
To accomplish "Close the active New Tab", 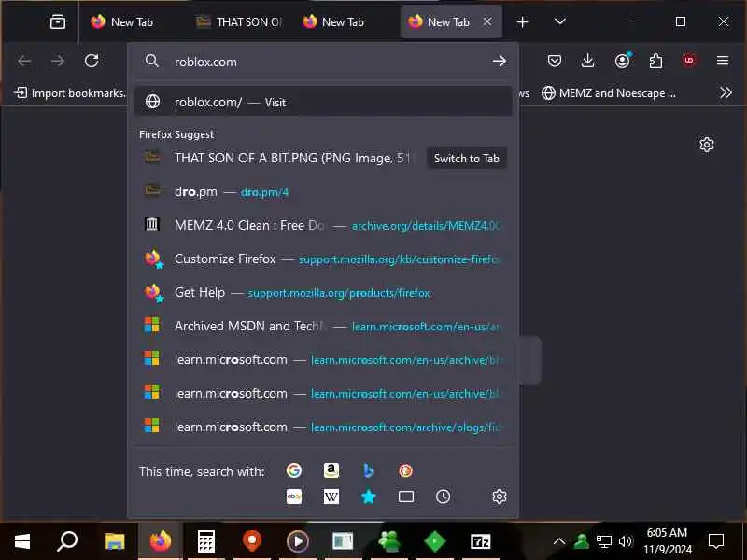I will 487,21.
